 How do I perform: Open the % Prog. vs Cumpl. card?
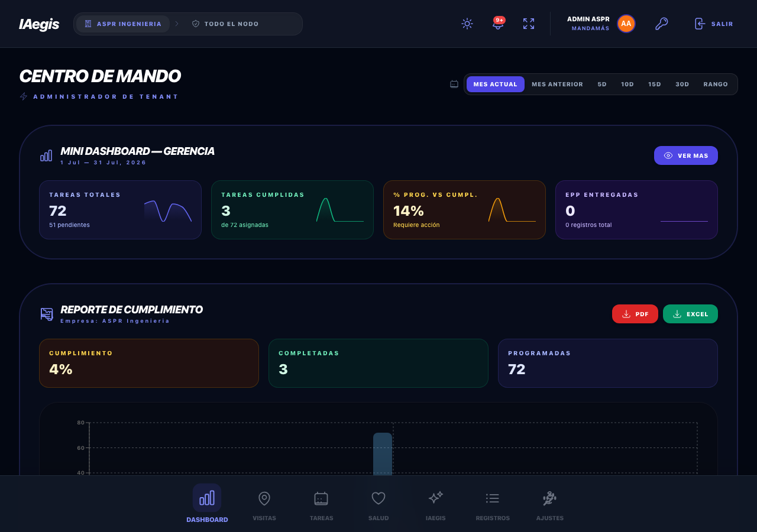pyautogui.click(x=465, y=210)
